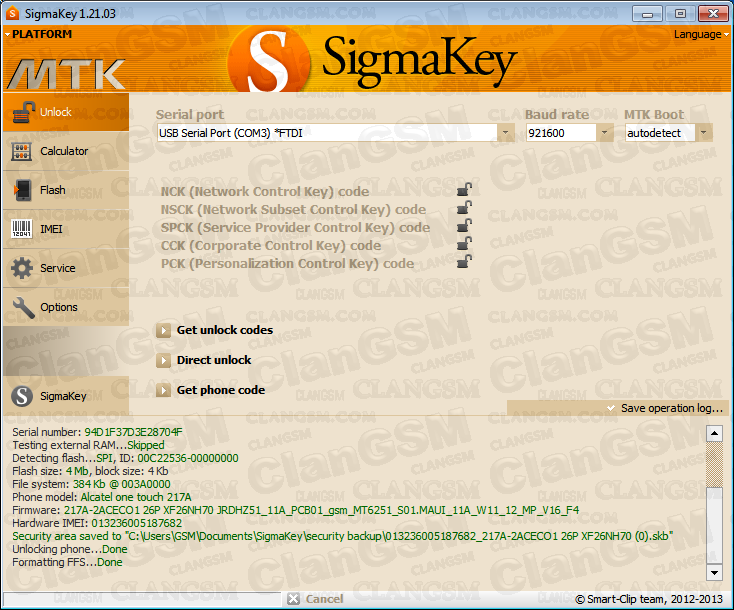734x610 pixels.
Task: Open the Calculator sidebar icon
Action: pos(22,151)
